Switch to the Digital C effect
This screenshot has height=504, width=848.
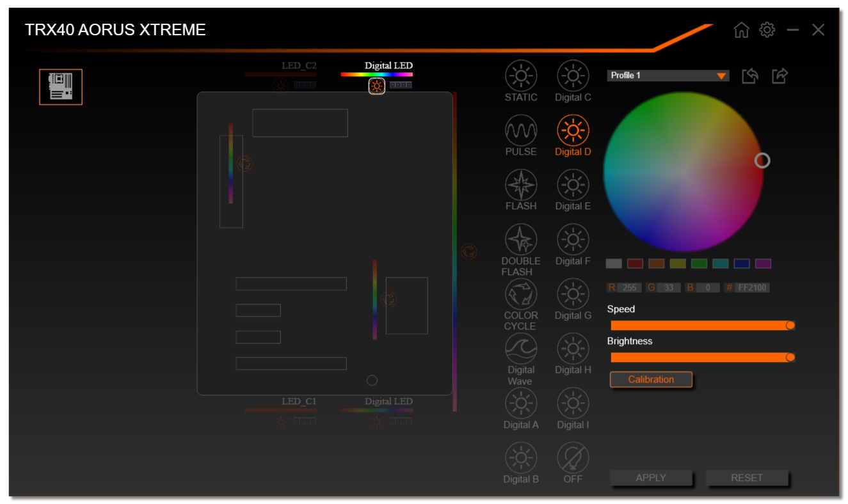point(573,76)
